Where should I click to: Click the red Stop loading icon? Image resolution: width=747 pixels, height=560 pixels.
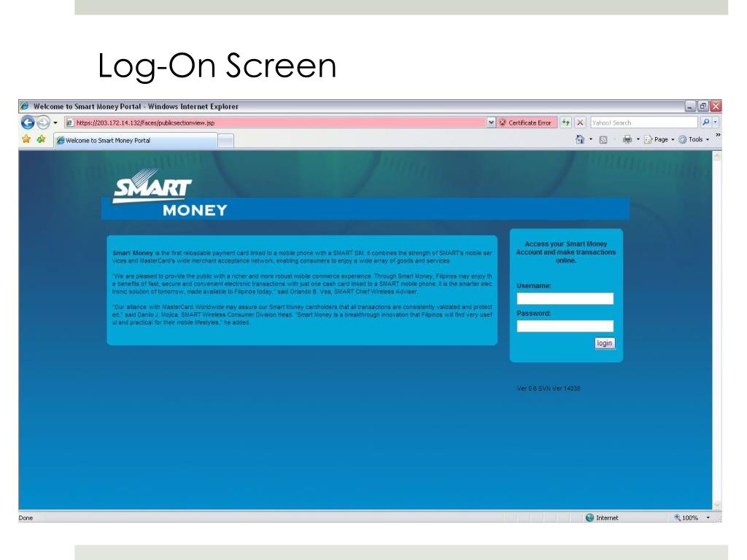point(580,122)
